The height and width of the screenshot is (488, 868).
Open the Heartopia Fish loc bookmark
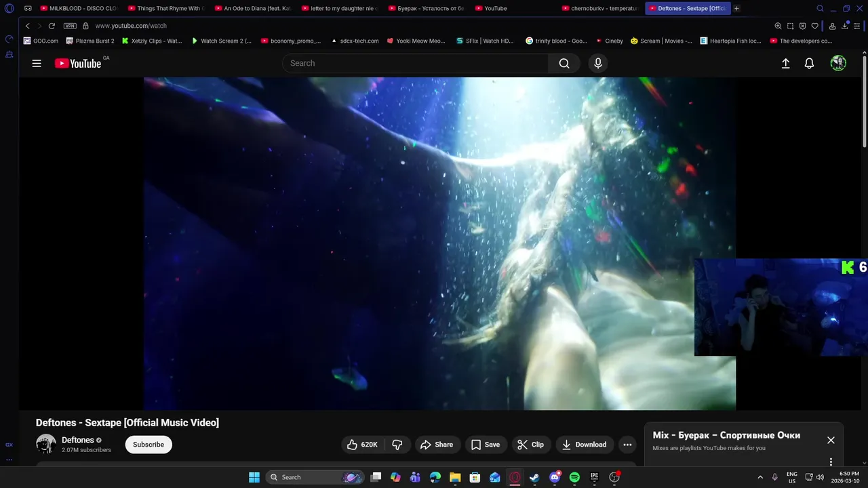pos(731,41)
